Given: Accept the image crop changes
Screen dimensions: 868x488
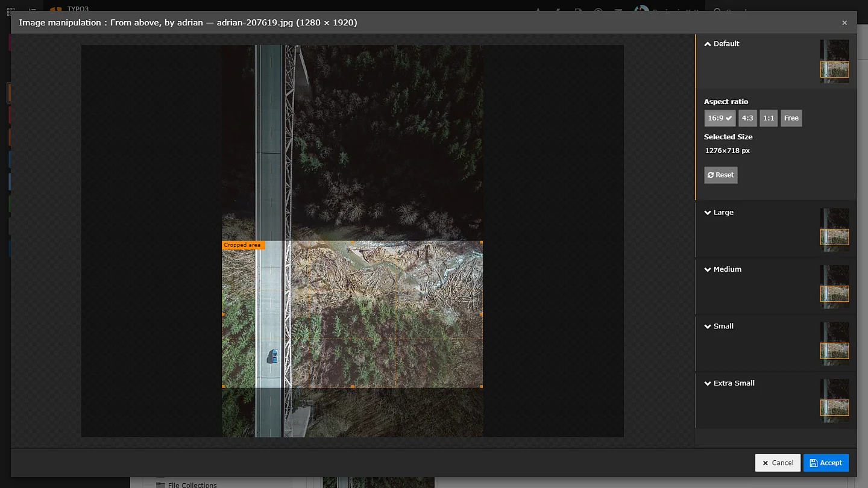Looking at the screenshot, I should click(x=826, y=463).
